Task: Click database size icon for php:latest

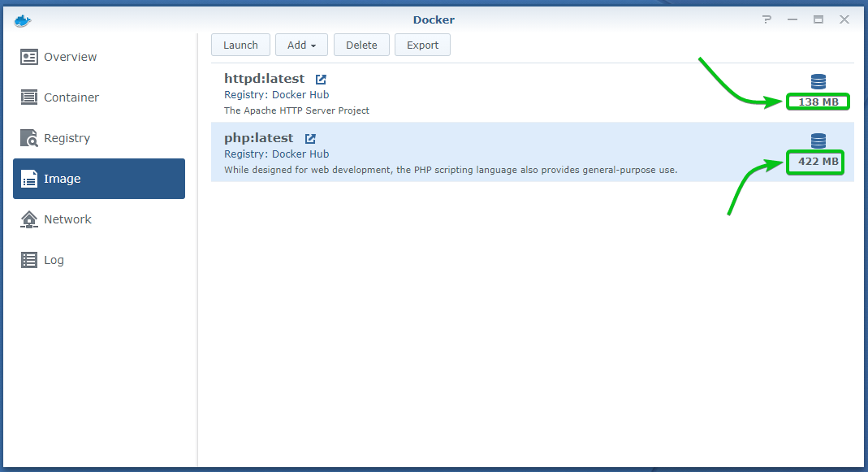Action: (x=818, y=141)
